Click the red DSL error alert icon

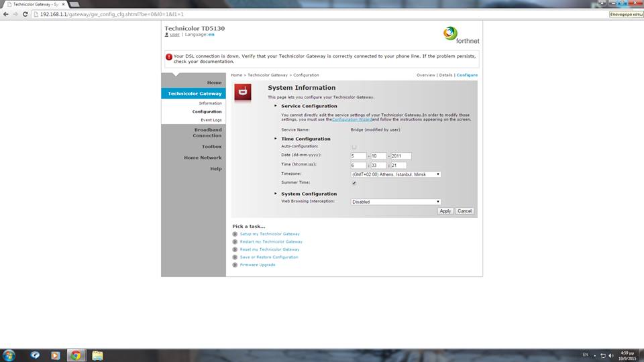click(169, 57)
